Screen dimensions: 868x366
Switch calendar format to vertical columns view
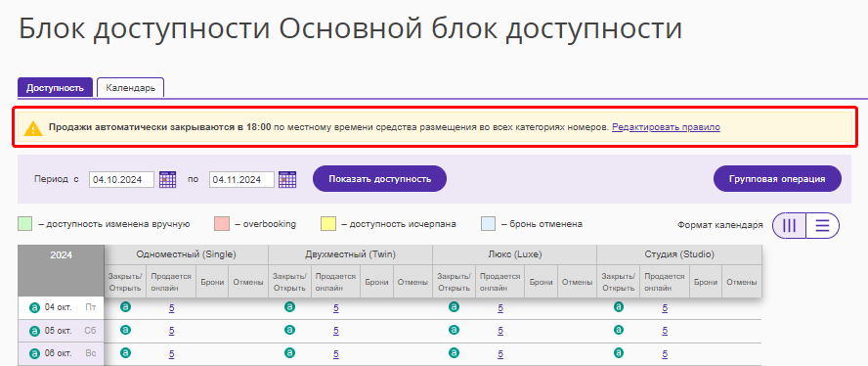pos(790,225)
